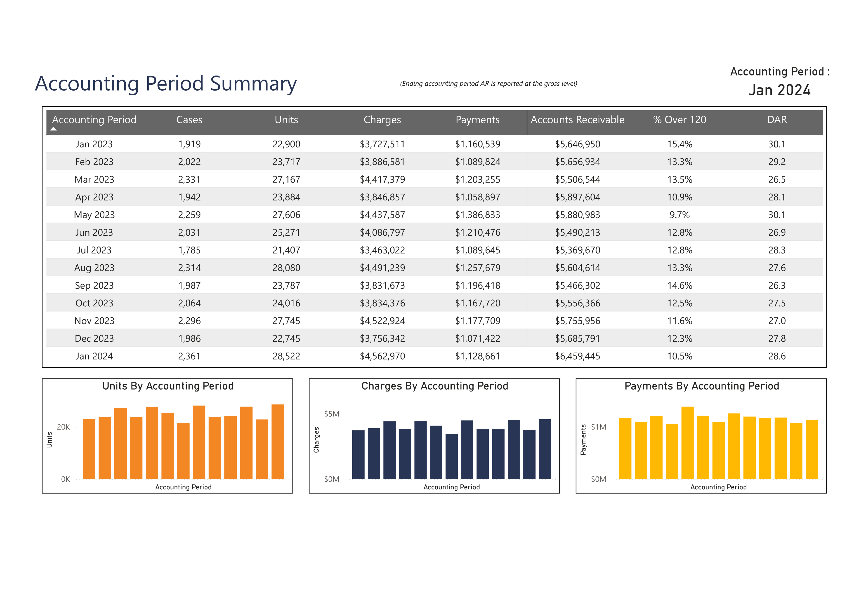Sort by the Cases column header
The image size is (868, 599).
click(189, 120)
